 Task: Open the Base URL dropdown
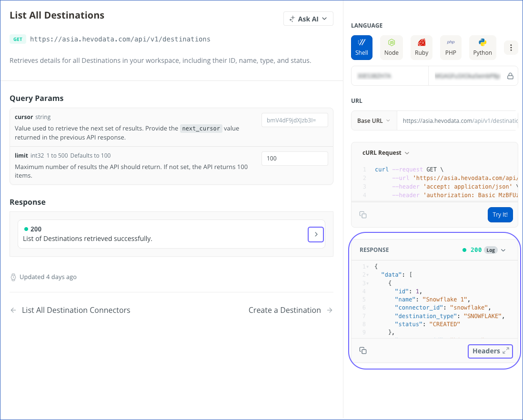tap(374, 120)
